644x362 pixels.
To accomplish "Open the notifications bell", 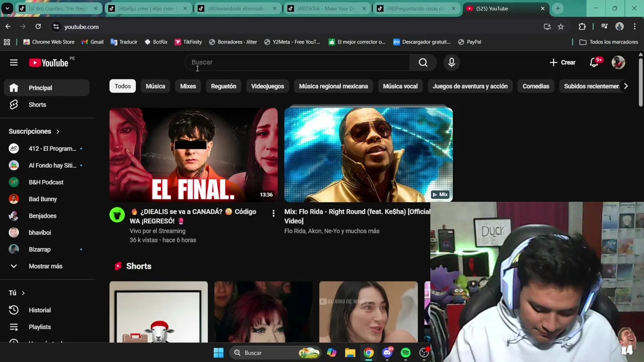I will pyautogui.click(x=594, y=62).
